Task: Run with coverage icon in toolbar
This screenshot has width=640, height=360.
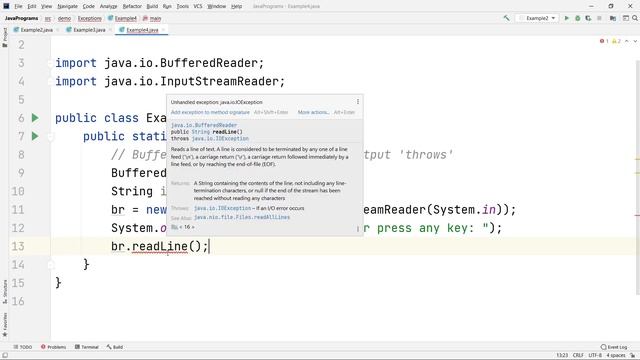Action: 588,18
